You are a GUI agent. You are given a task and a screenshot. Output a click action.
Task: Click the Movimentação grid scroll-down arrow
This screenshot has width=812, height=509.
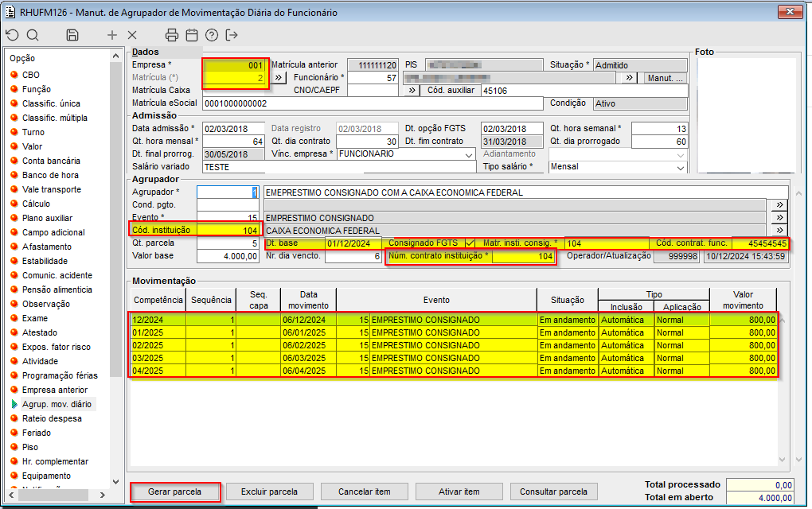(783, 460)
